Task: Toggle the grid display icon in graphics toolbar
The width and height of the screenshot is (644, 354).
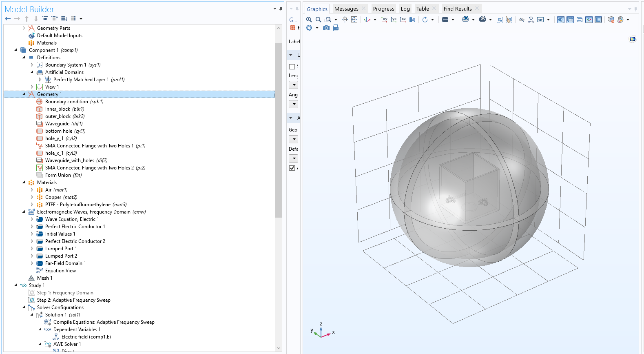Action: click(598, 20)
